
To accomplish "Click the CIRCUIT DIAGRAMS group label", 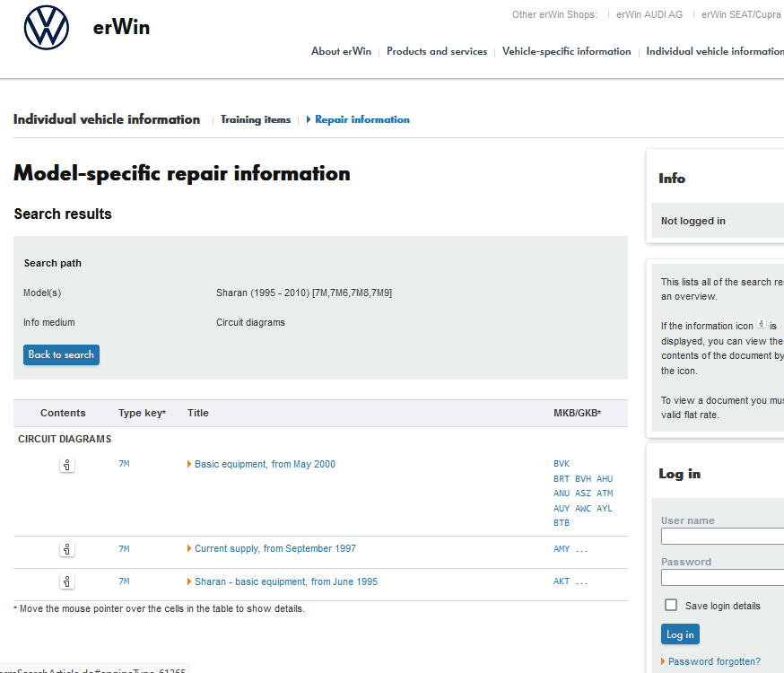I will click(65, 439).
